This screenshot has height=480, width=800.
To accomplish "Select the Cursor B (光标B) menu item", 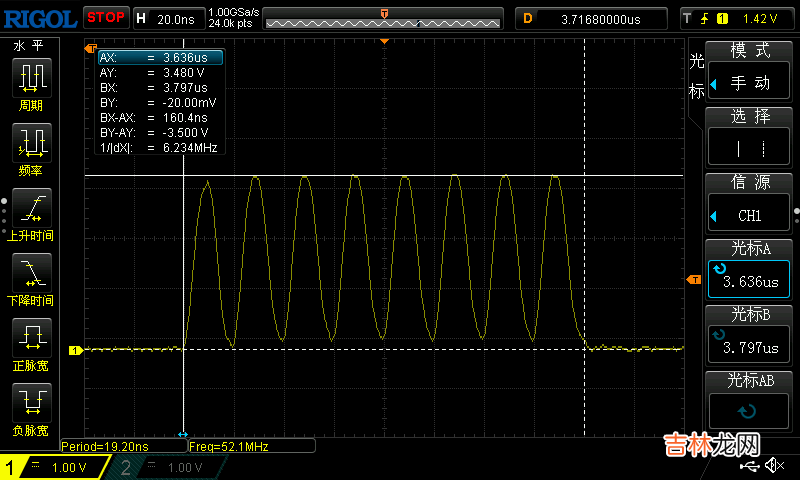I will pos(750,336).
